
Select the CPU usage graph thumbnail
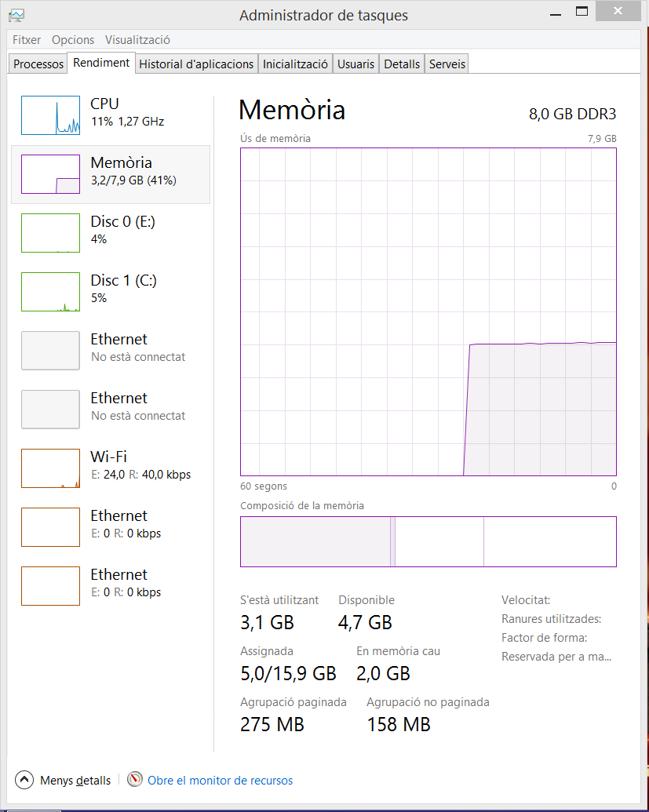50,115
